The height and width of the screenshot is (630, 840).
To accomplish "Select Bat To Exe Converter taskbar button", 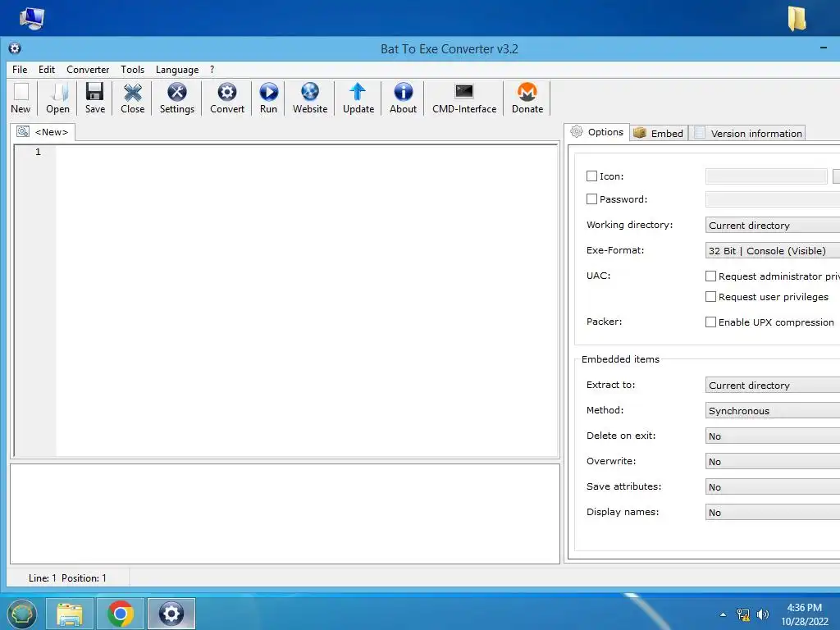I will click(x=171, y=614).
